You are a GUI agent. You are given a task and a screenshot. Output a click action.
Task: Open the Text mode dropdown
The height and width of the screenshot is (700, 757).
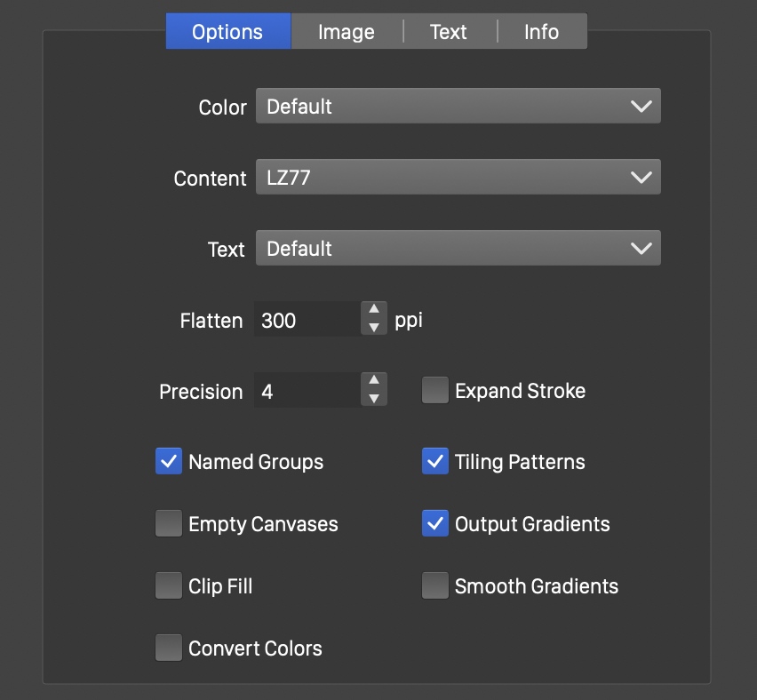point(458,249)
